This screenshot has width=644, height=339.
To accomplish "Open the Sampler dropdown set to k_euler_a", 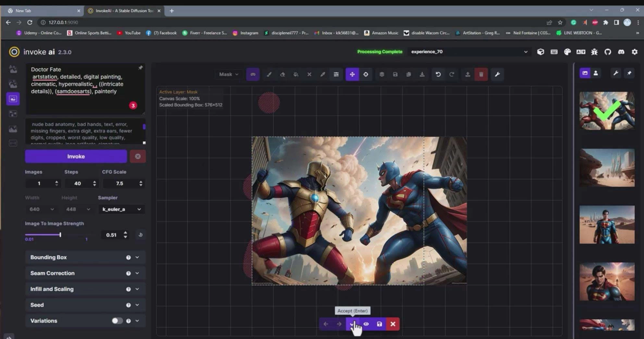I will click(x=121, y=209).
